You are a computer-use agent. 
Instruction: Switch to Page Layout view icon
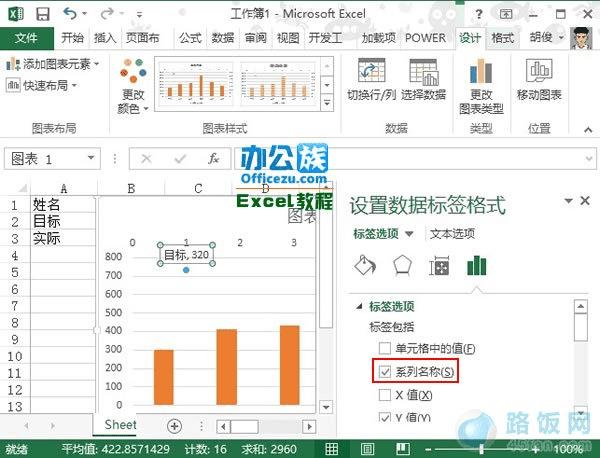point(367,449)
